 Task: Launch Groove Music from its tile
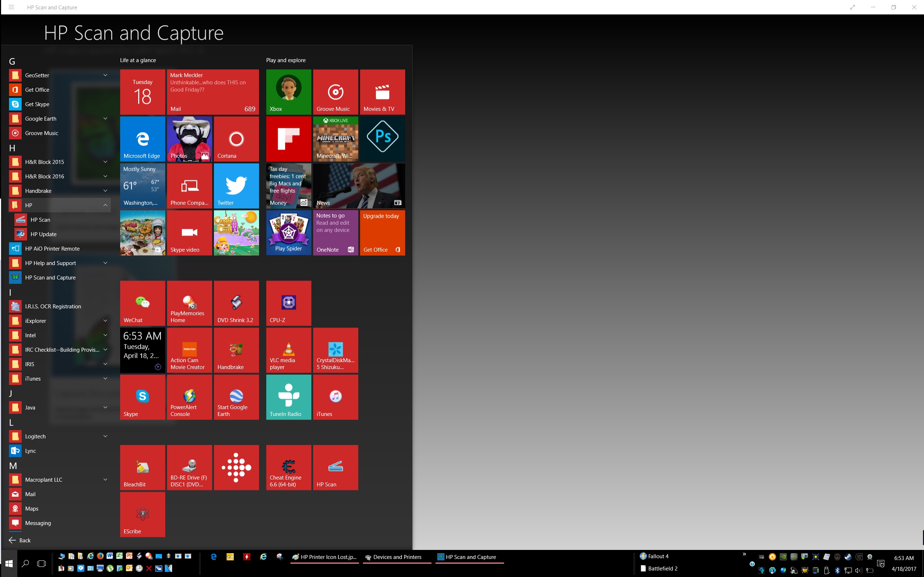tap(335, 92)
